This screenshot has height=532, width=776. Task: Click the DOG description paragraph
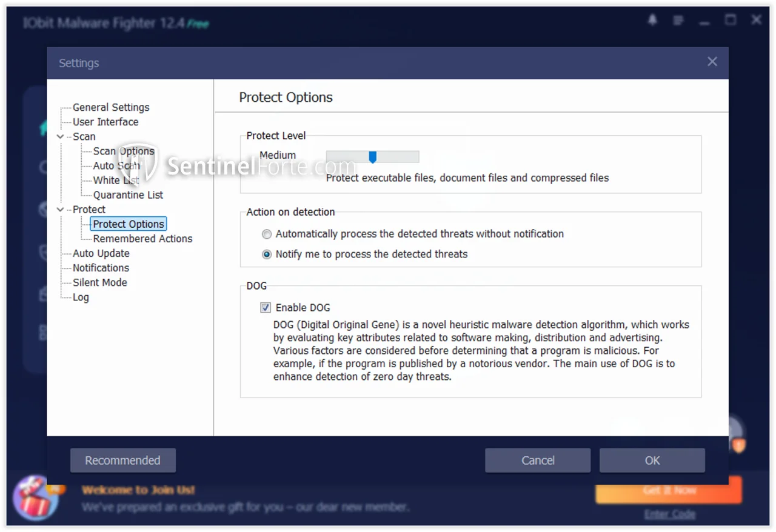pos(481,350)
